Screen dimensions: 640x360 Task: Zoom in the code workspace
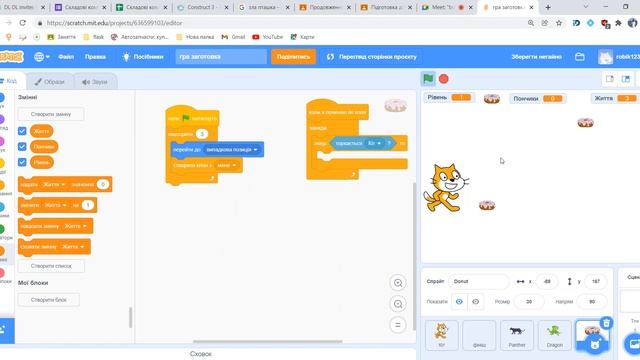(x=398, y=283)
